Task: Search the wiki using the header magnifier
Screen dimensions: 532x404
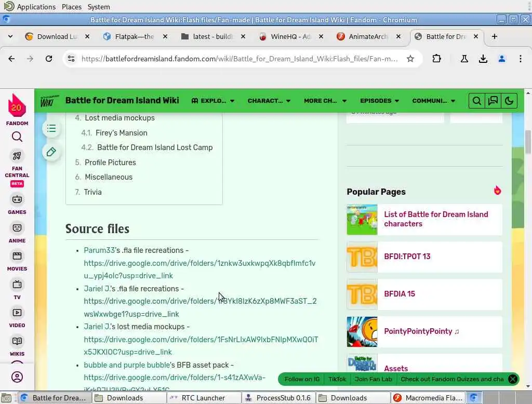Action: coord(477,101)
